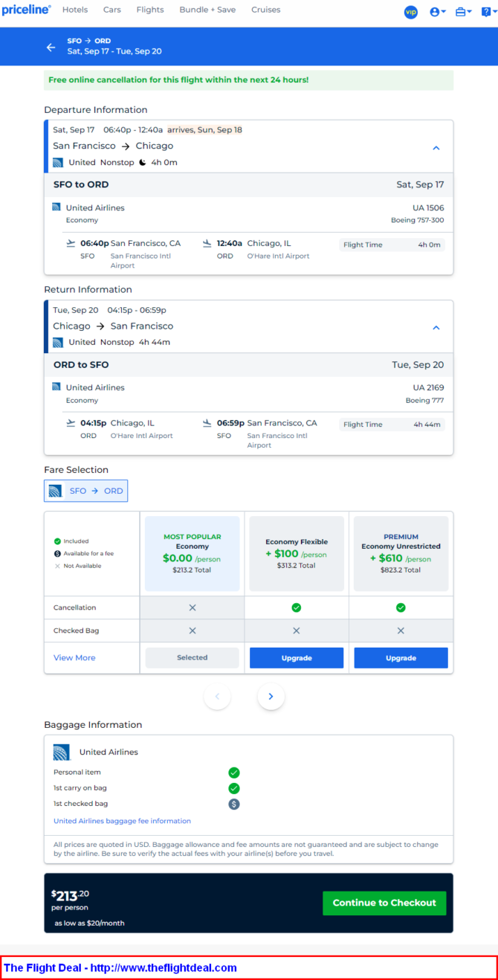Viewport: 498px width, 980px height.
Task: Click the return Flight Time 4h 44m box
Action: (392, 425)
